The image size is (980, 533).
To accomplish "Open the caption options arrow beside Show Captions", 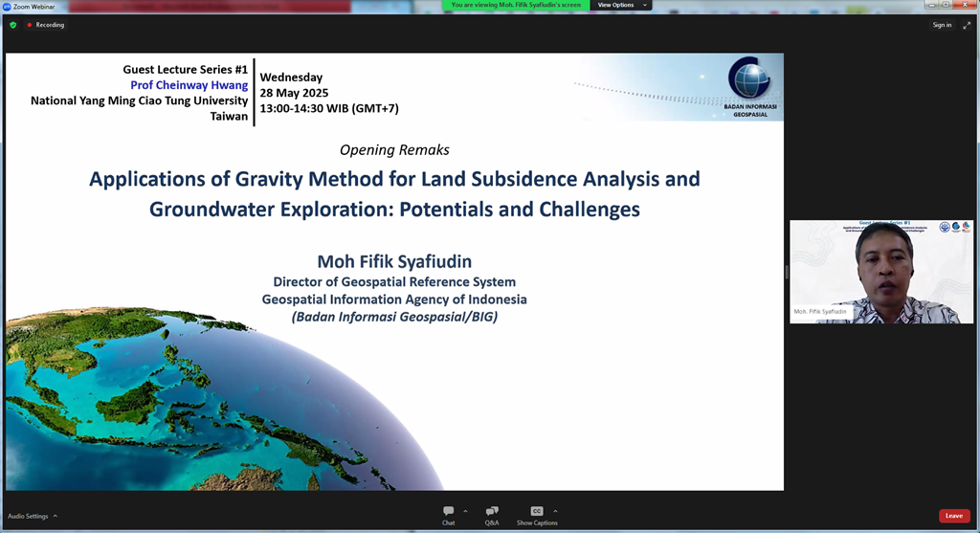I will pyautogui.click(x=555, y=511).
